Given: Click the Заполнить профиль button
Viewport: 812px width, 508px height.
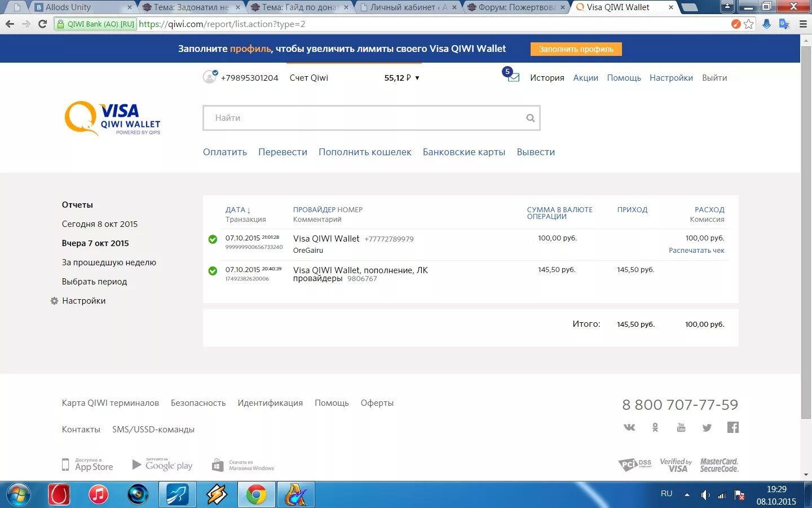Looking at the screenshot, I should click(576, 49).
